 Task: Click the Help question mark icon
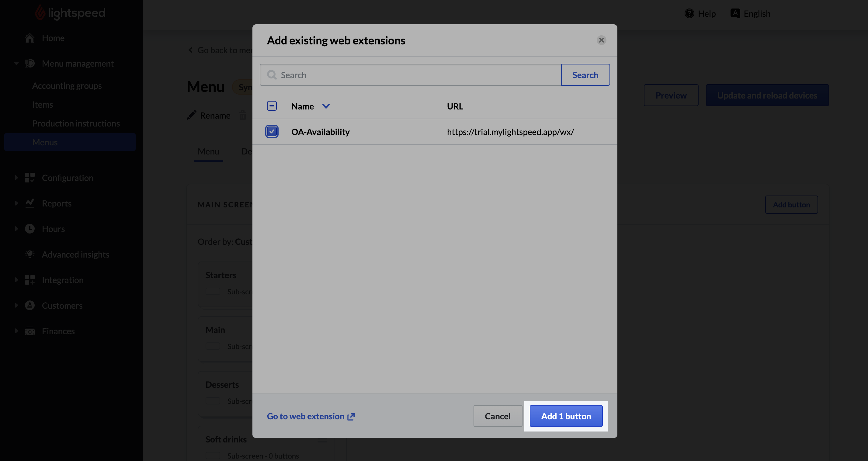point(689,13)
